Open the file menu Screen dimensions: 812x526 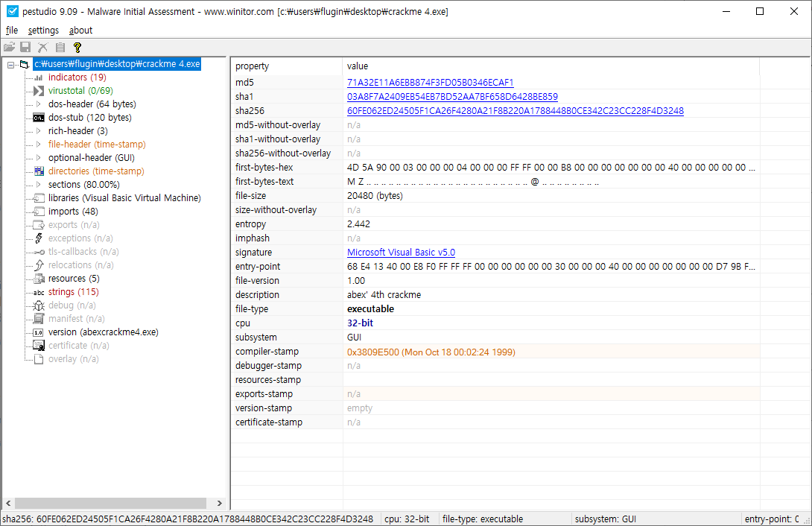(x=12, y=31)
